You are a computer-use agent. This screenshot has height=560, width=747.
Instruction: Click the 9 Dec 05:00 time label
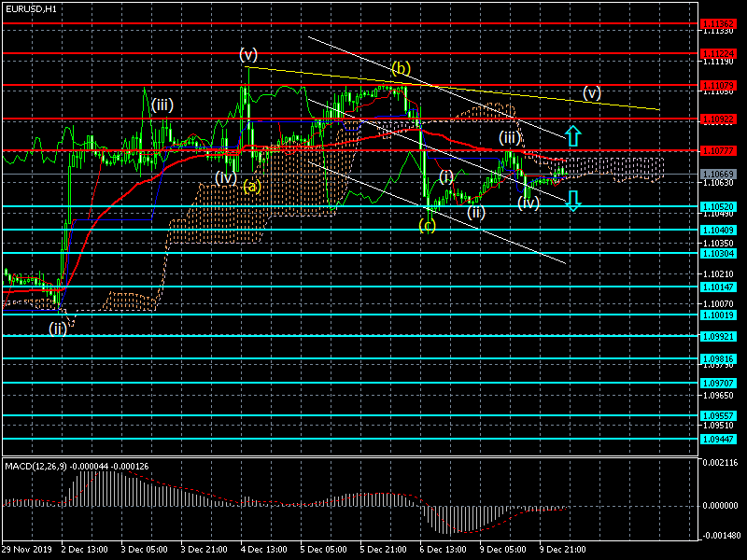coord(503,550)
